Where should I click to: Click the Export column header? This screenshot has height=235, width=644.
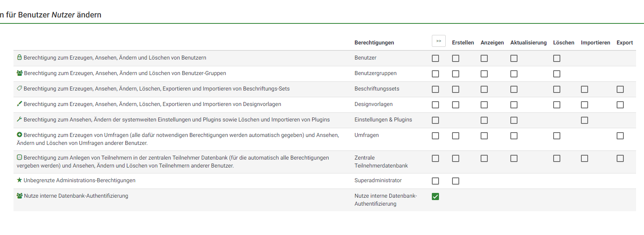[625, 43]
